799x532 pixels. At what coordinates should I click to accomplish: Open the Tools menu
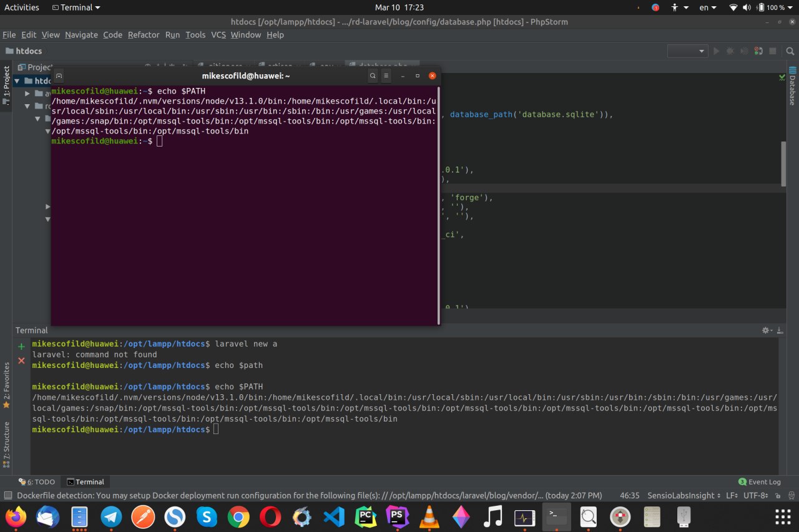point(195,35)
